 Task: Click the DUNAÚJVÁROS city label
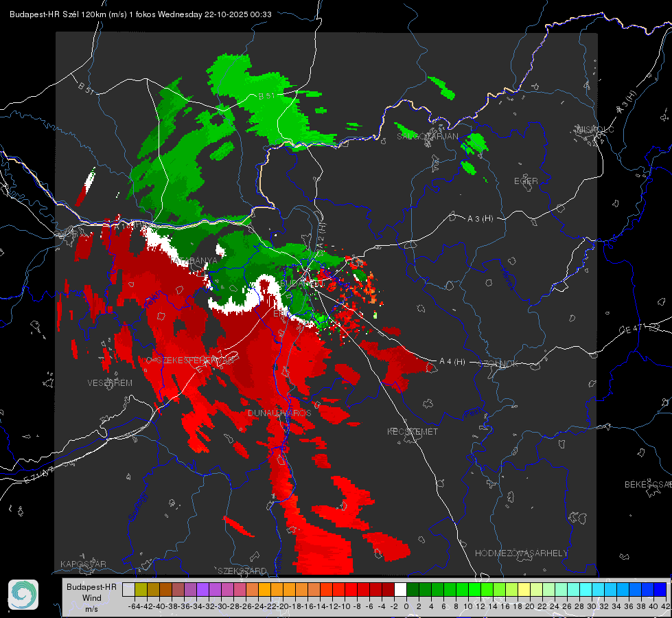(x=279, y=413)
